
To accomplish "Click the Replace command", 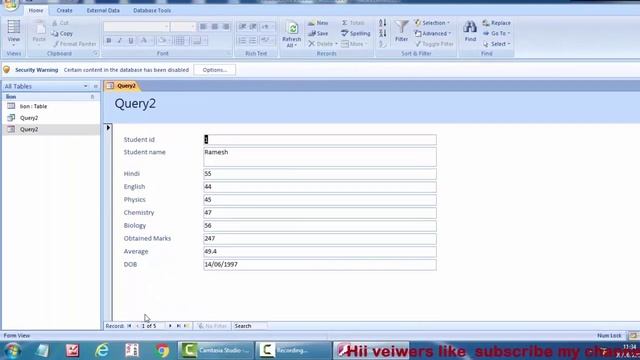I will pyautogui.click(x=496, y=23).
